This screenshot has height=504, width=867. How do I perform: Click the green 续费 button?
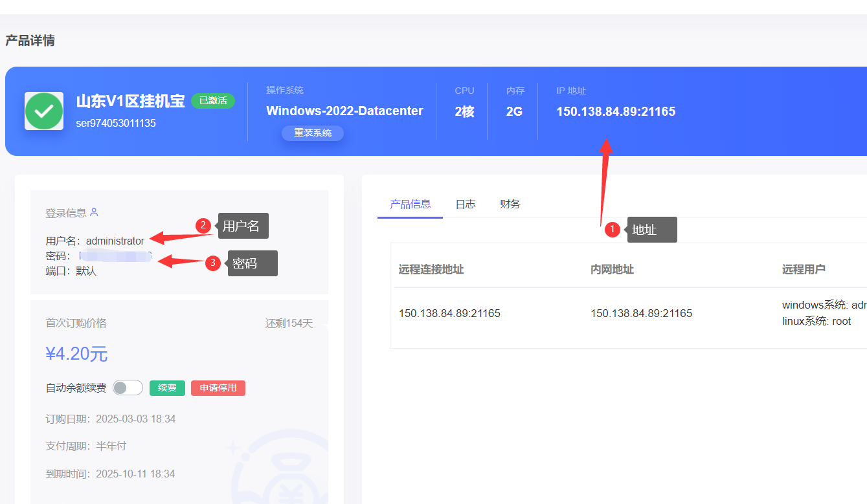(167, 388)
